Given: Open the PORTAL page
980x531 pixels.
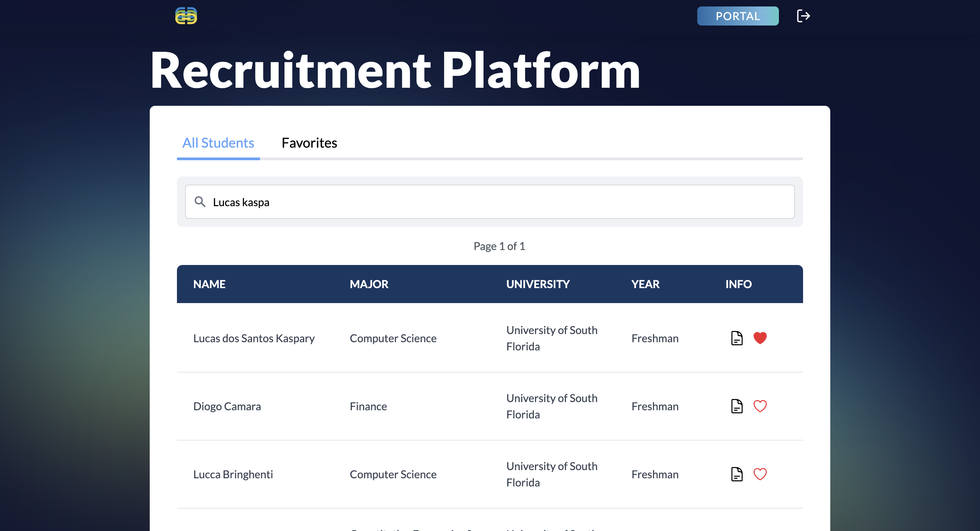Looking at the screenshot, I should 738,16.
